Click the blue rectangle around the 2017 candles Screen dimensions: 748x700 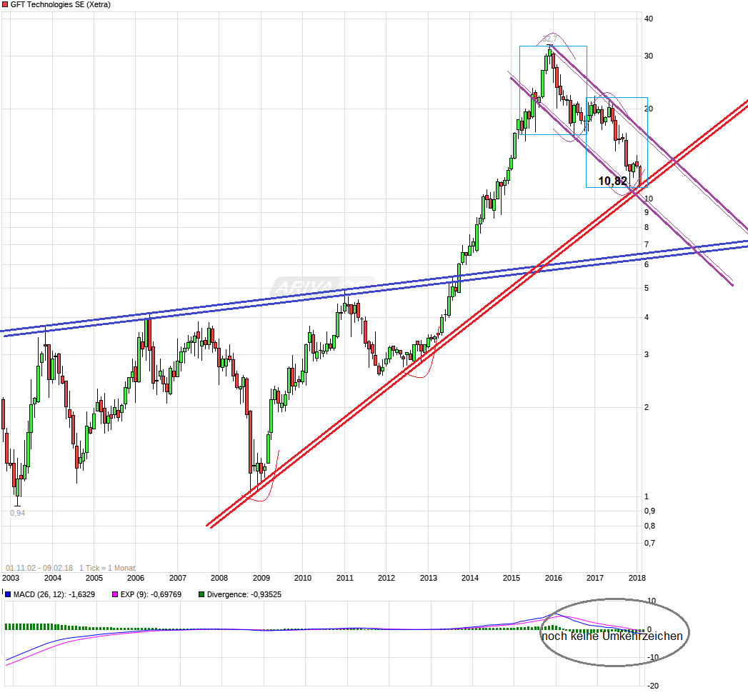[617, 141]
